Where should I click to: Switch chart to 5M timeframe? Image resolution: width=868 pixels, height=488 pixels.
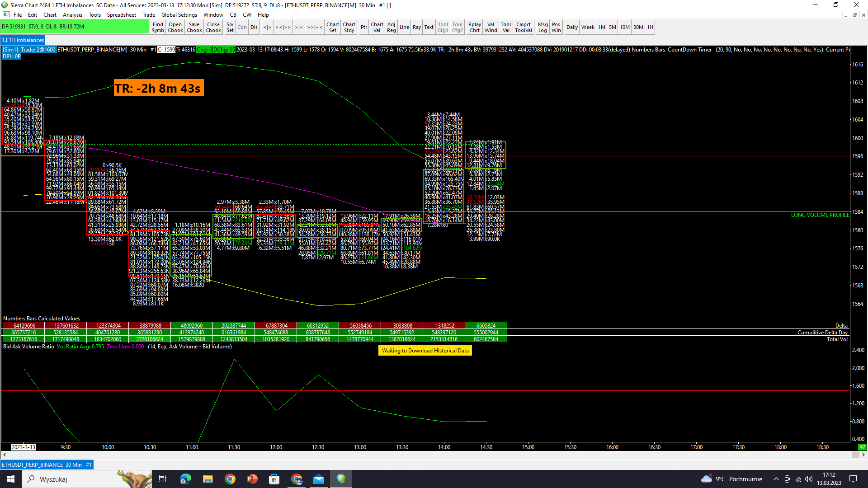click(612, 28)
